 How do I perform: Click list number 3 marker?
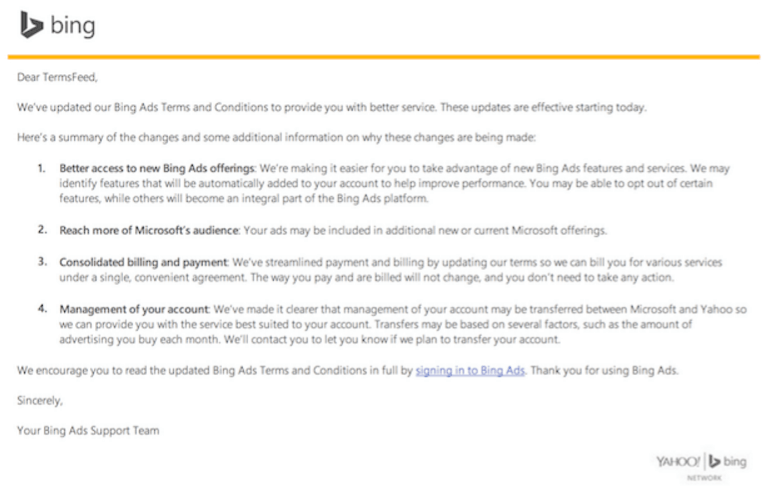[x=41, y=262]
